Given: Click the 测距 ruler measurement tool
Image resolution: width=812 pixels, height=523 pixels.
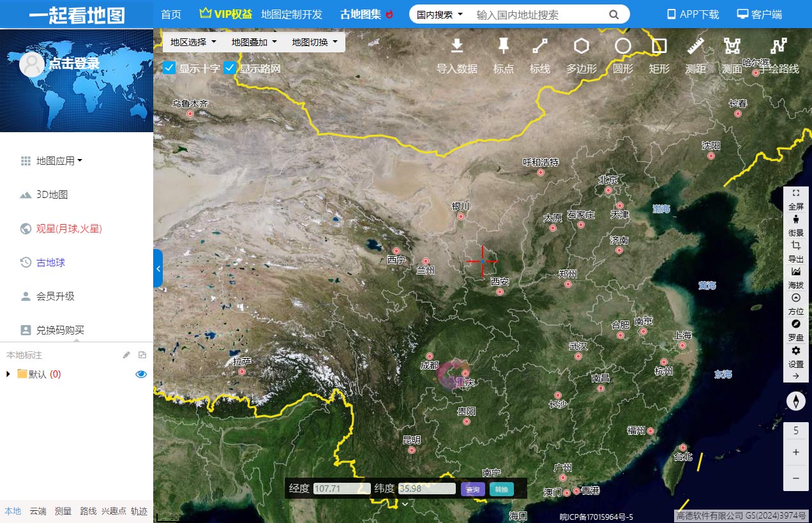Looking at the screenshot, I should (695, 46).
